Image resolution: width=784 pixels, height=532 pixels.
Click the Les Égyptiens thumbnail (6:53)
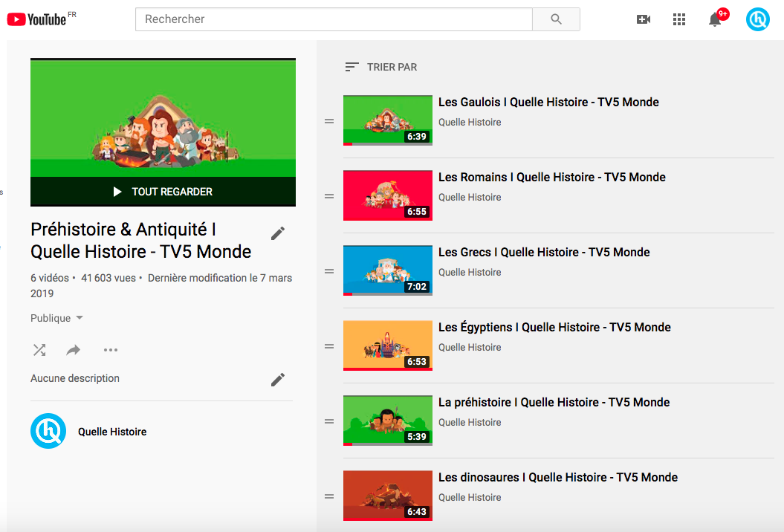(x=387, y=345)
